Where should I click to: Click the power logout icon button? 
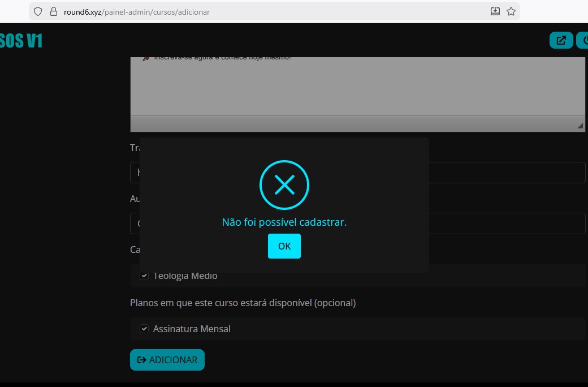coord(582,41)
